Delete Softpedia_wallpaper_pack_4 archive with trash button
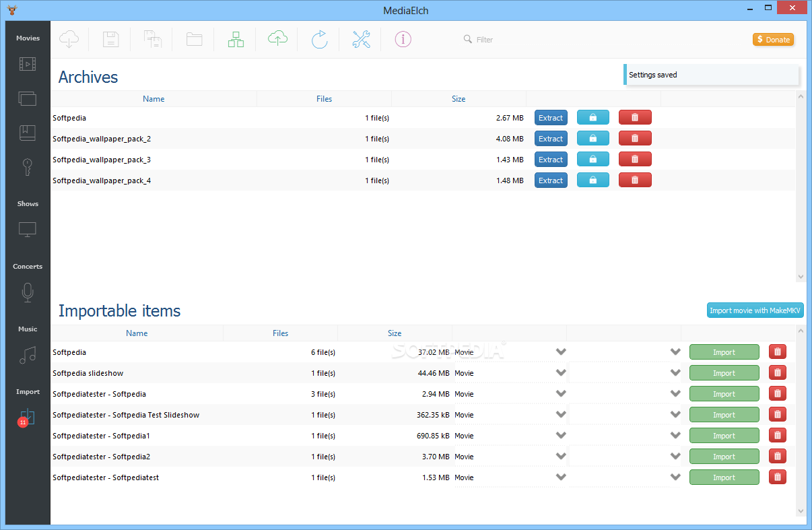 [635, 180]
